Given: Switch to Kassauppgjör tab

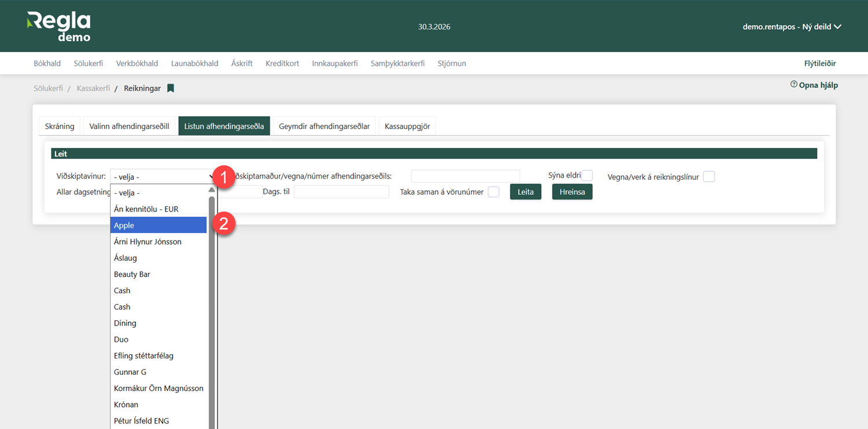Looking at the screenshot, I should [407, 126].
